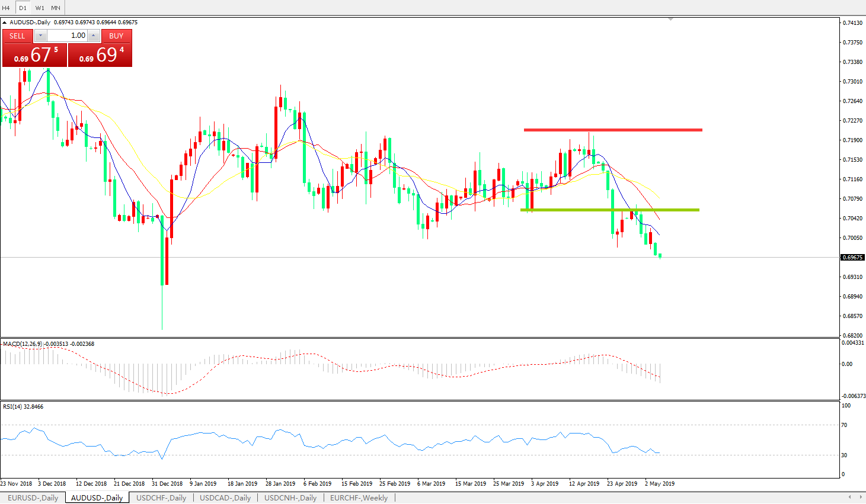The height and width of the screenshot is (504, 866).
Task: Click the 0.69675 current price label
Action: click(852, 258)
